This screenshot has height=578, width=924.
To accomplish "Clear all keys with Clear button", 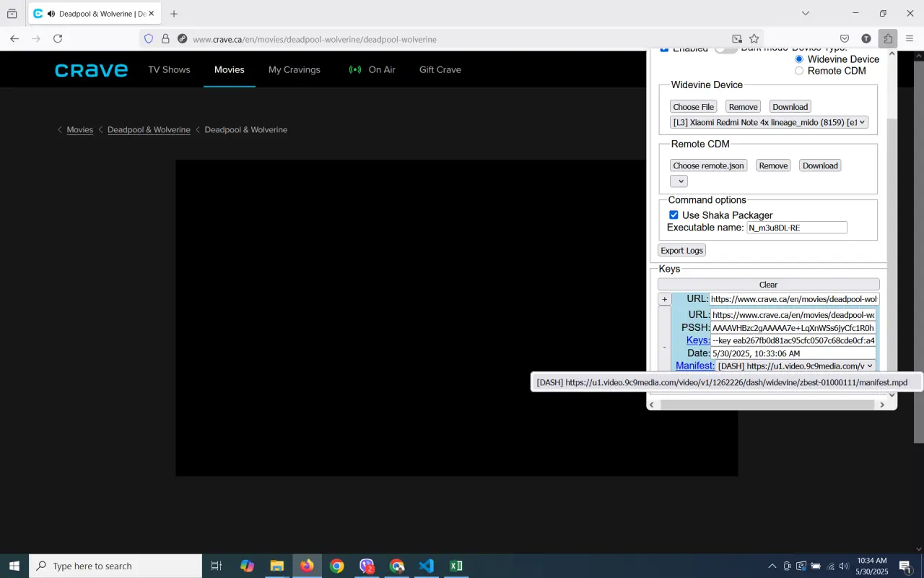I will point(769,285).
